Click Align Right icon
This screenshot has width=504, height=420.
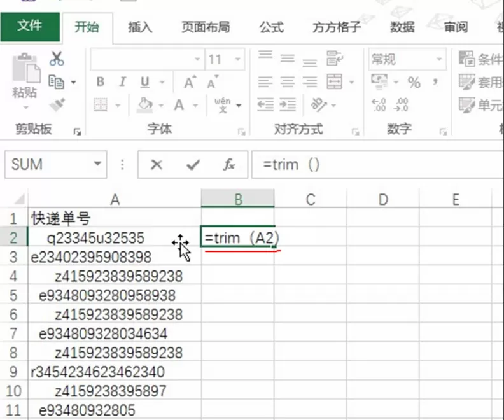tap(309, 81)
